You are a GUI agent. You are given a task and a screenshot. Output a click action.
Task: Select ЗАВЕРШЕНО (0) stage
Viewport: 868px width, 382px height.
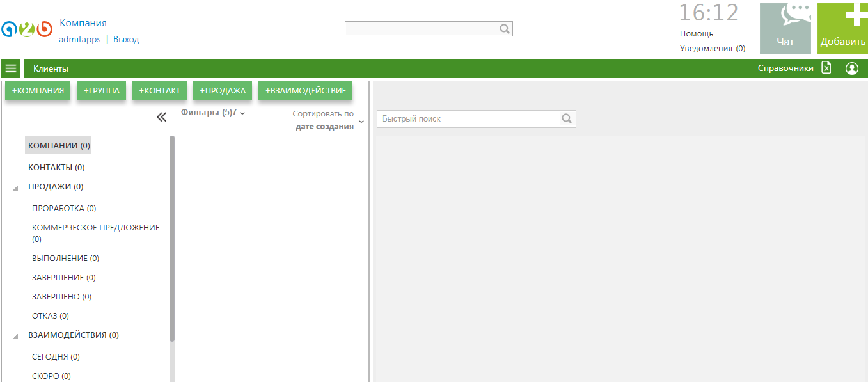[61, 297]
